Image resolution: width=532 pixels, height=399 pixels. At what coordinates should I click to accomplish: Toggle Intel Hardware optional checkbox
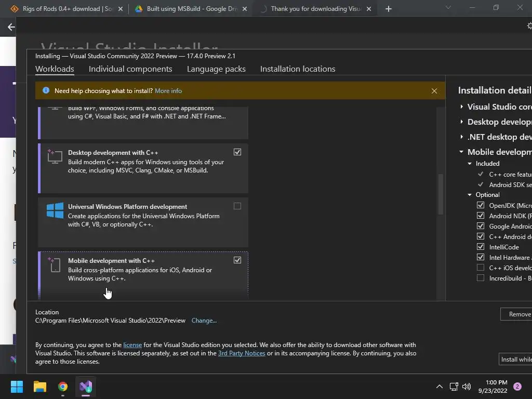(x=481, y=257)
